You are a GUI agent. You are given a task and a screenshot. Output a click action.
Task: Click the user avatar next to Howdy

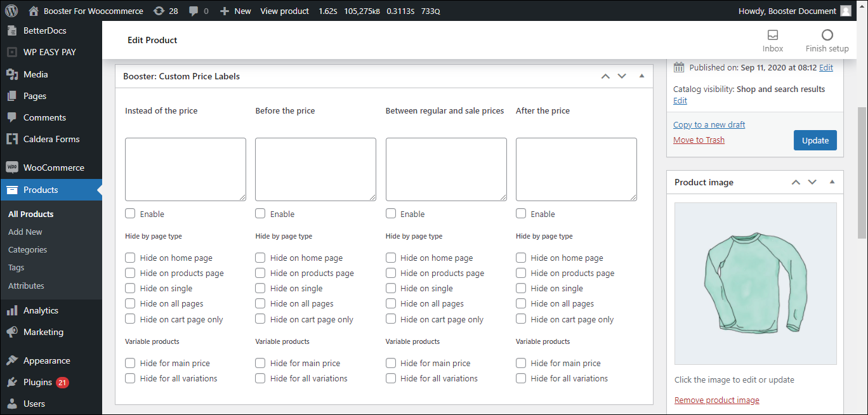click(845, 11)
